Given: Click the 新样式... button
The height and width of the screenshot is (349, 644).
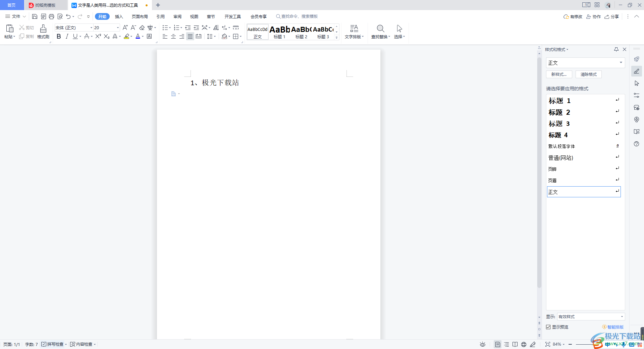Looking at the screenshot, I should [x=559, y=74].
